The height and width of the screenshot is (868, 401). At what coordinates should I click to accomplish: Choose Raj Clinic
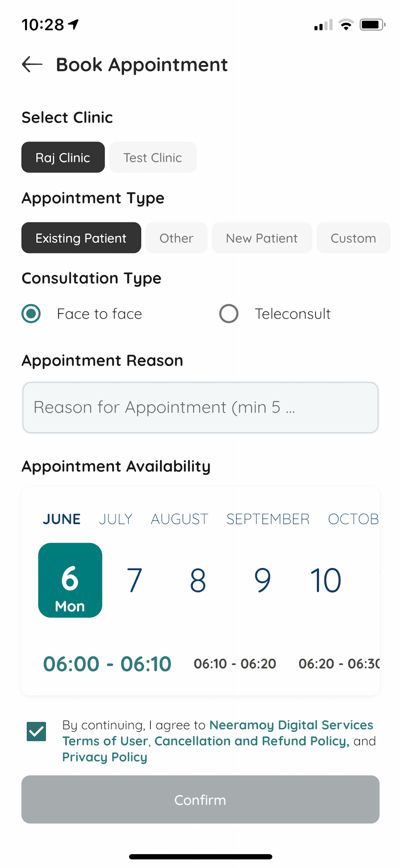pyautogui.click(x=63, y=157)
